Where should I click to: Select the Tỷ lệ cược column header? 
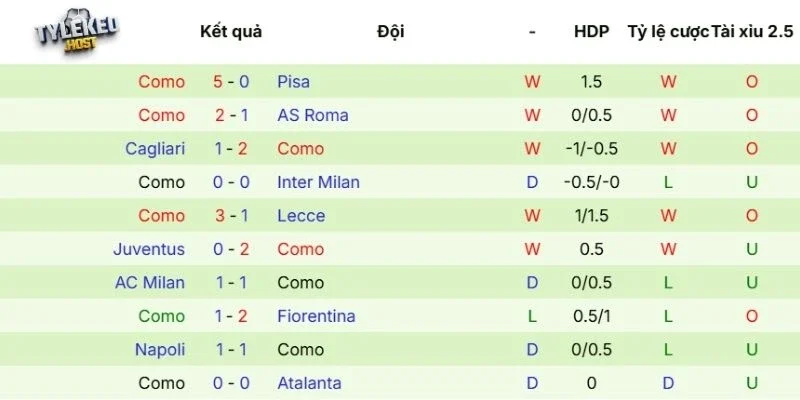click(667, 31)
